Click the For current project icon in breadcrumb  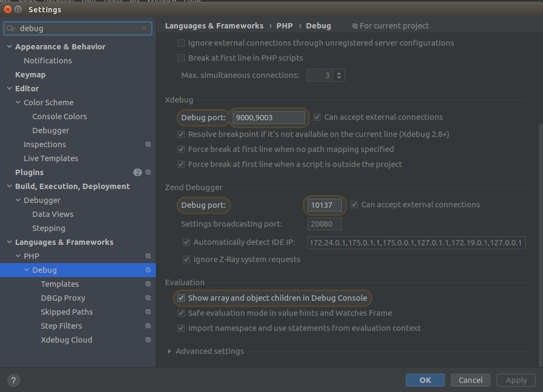(354, 25)
